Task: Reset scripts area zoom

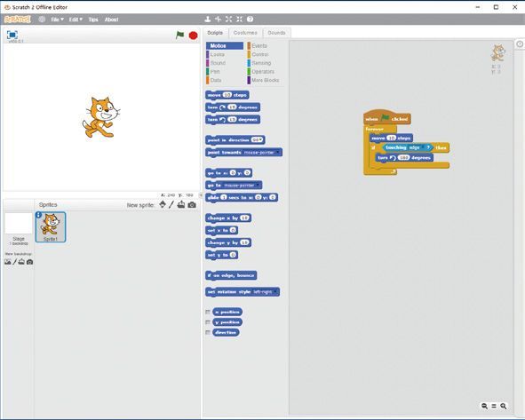Action: pos(494,406)
